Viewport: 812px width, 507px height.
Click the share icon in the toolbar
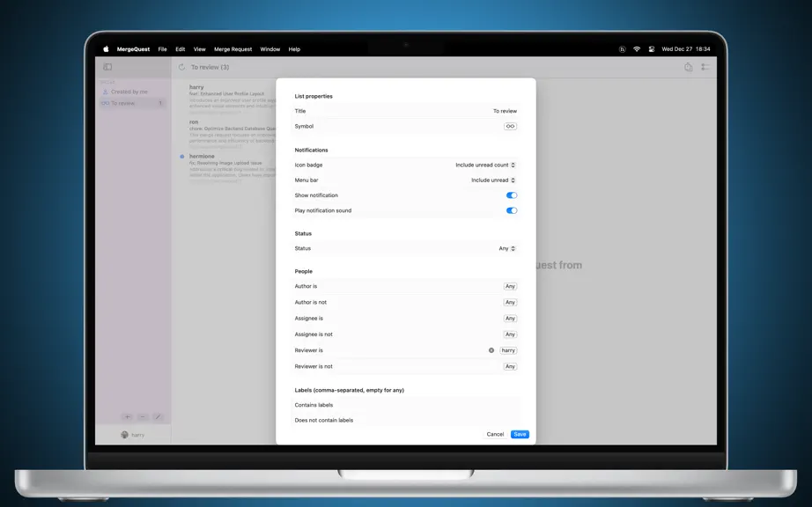click(688, 67)
